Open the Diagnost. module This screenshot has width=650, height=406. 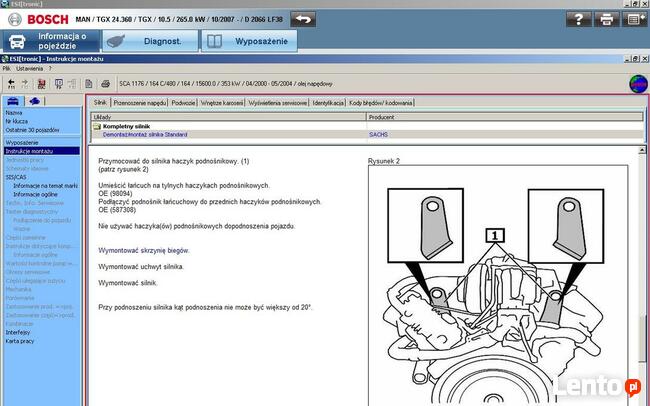pos(148,41)
